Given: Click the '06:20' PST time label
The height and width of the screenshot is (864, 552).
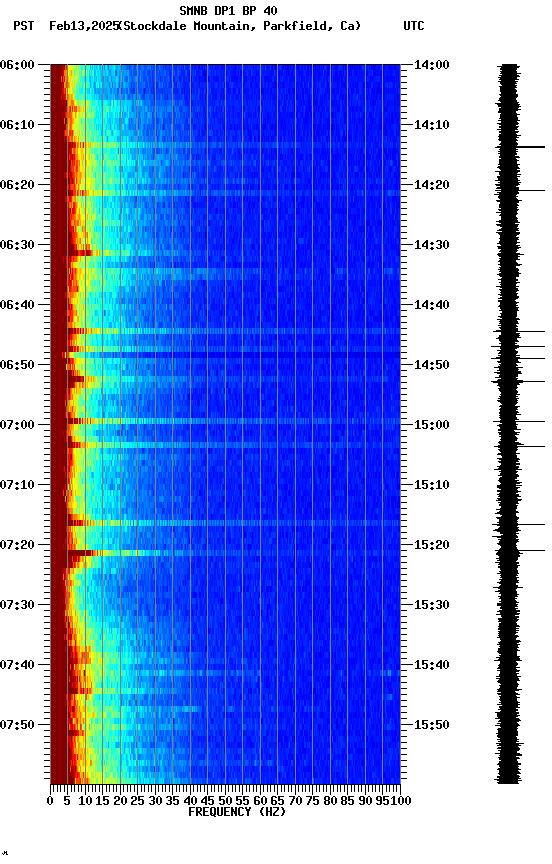Looking at the screenshot, I should click(x=17, y=185).
